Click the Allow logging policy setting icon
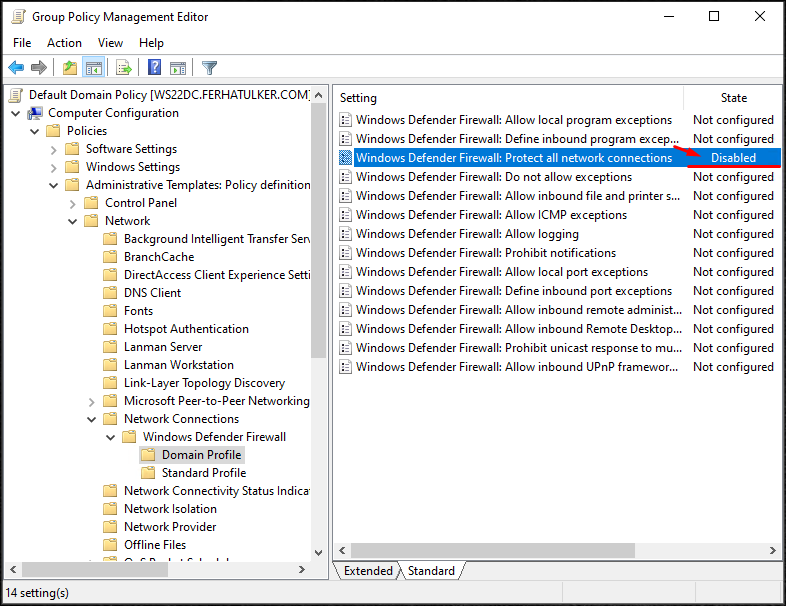This screenshot has width=786, height=606. pos(345,234)
